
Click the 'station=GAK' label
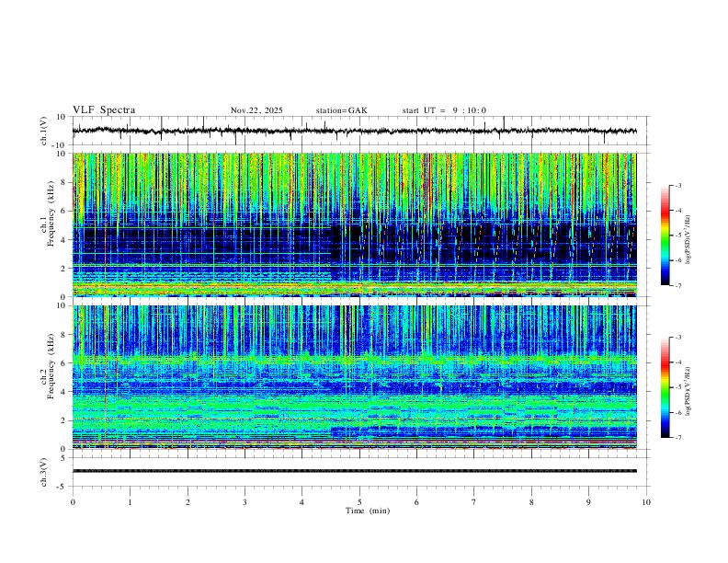341,110
